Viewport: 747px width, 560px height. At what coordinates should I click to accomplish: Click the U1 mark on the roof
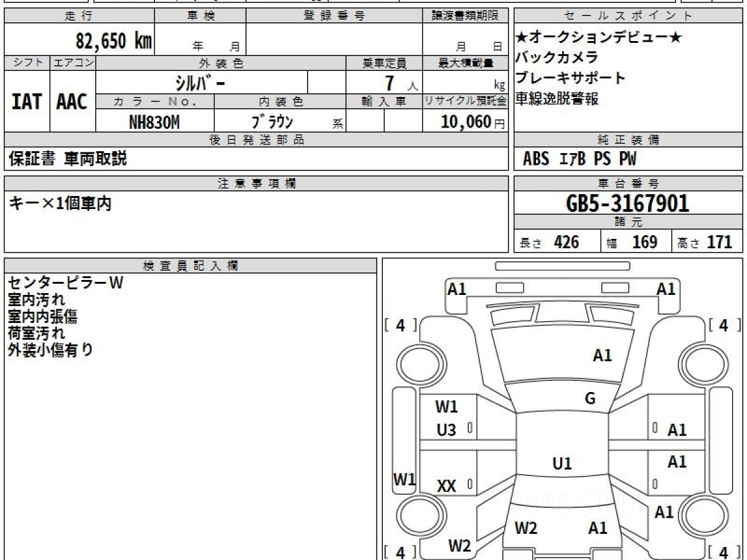[562, 464]
